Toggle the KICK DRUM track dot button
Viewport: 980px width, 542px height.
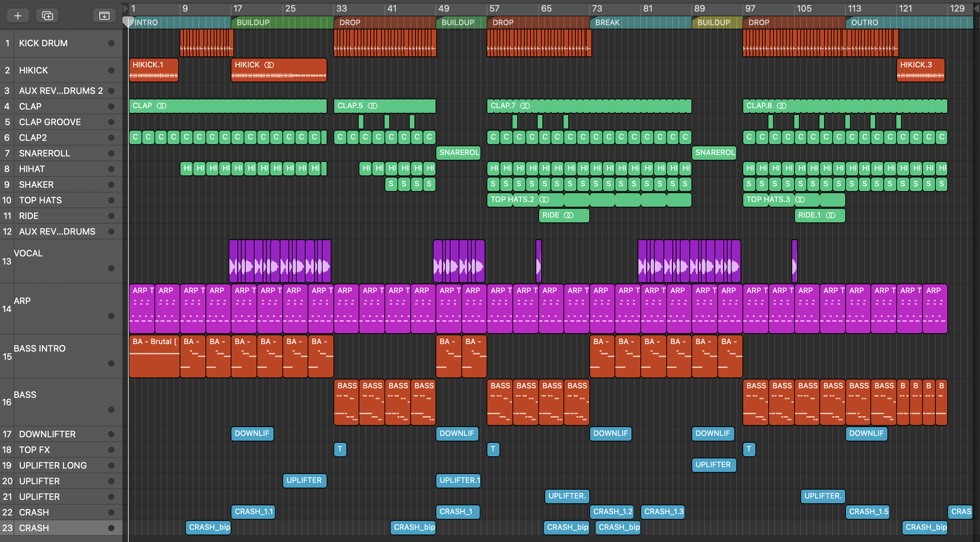coord(111,43)
